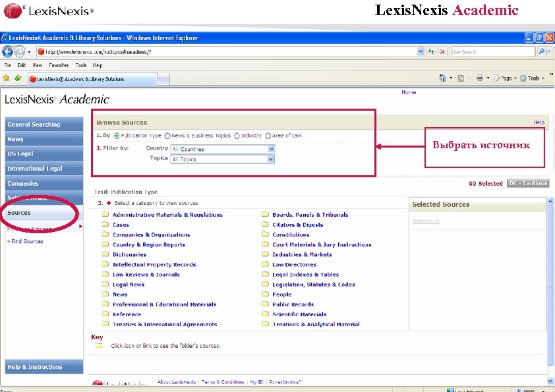
Task: Click the Favorites star icon
Action: (7, 78)
